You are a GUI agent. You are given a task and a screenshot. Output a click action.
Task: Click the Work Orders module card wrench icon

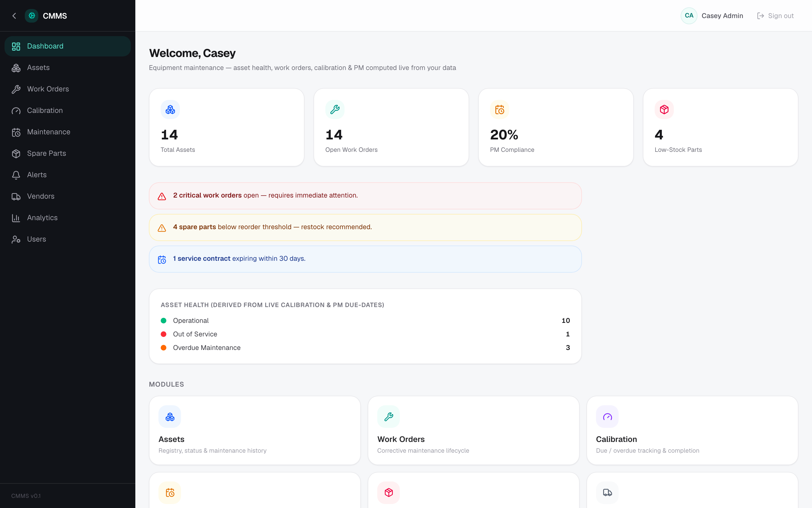[x=389, y=417]
